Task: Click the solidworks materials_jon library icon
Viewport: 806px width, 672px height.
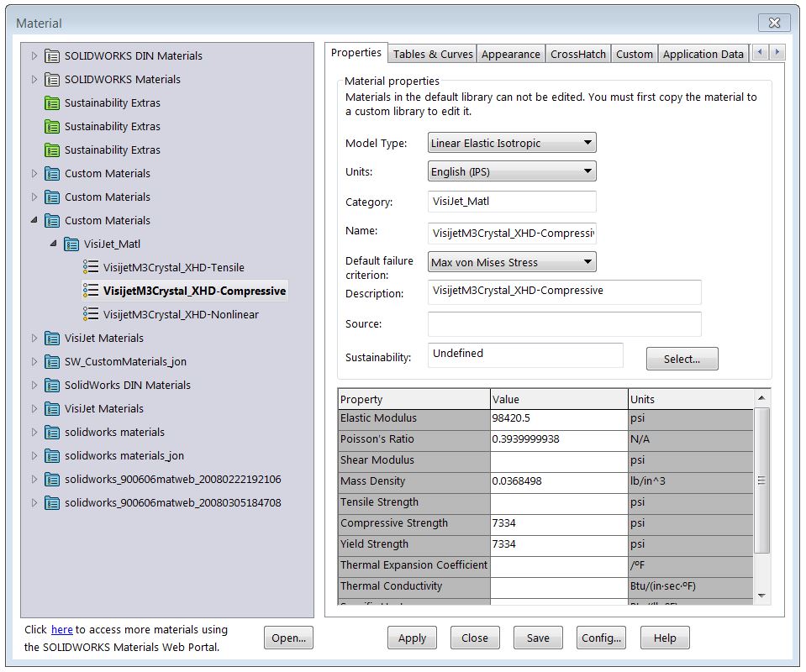Action: [52, 456]
